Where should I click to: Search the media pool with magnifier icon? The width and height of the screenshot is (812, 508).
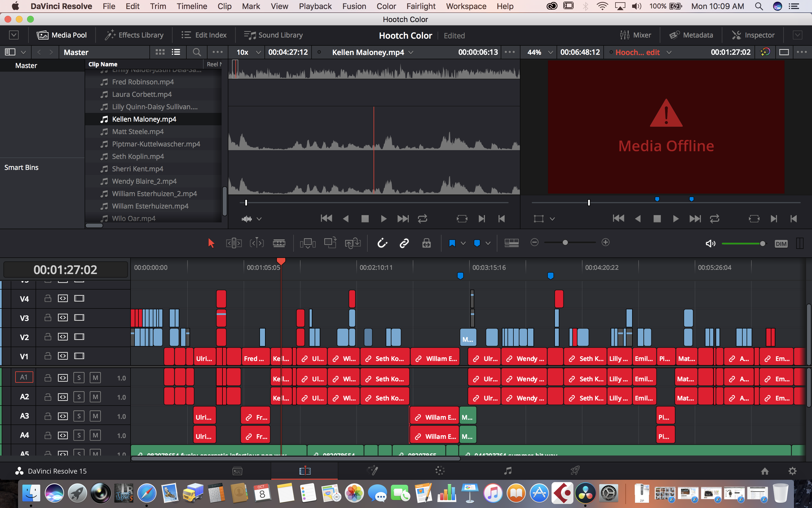pos(197,52)
